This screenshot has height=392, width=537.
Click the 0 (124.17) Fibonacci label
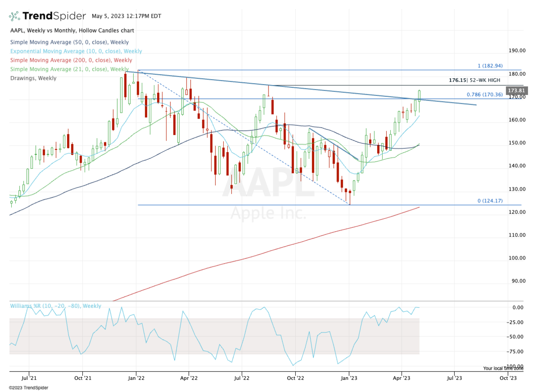[490, 201]
